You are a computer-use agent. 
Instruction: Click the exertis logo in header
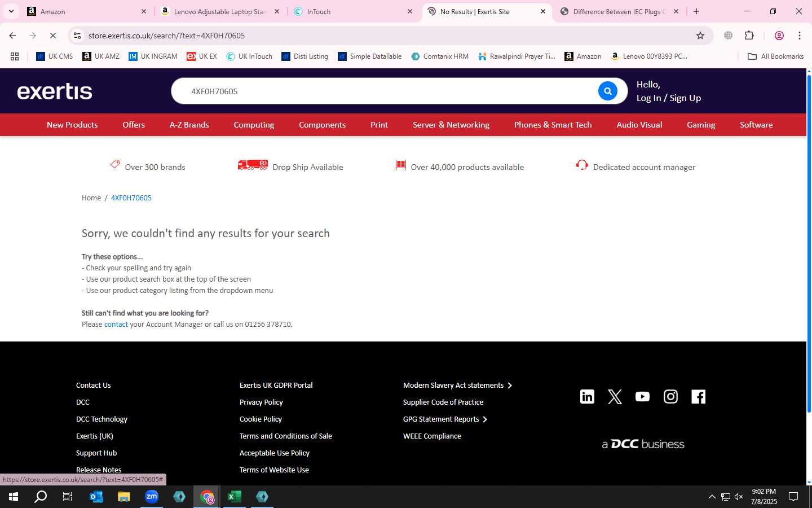pyautogui.click(x=55, y=91)
